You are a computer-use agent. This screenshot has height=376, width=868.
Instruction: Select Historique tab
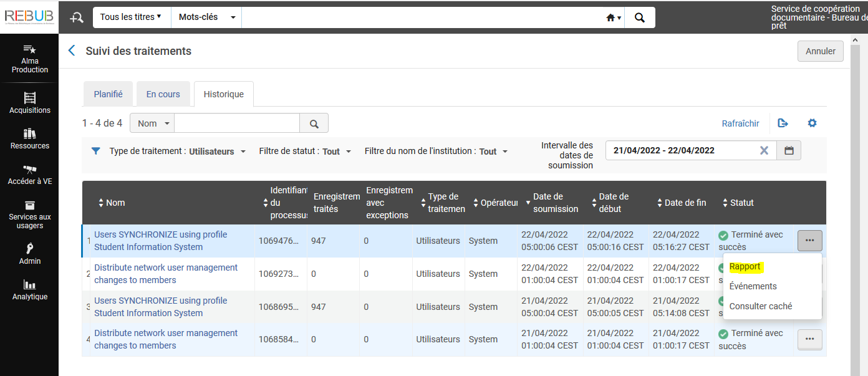click(223, 94)
